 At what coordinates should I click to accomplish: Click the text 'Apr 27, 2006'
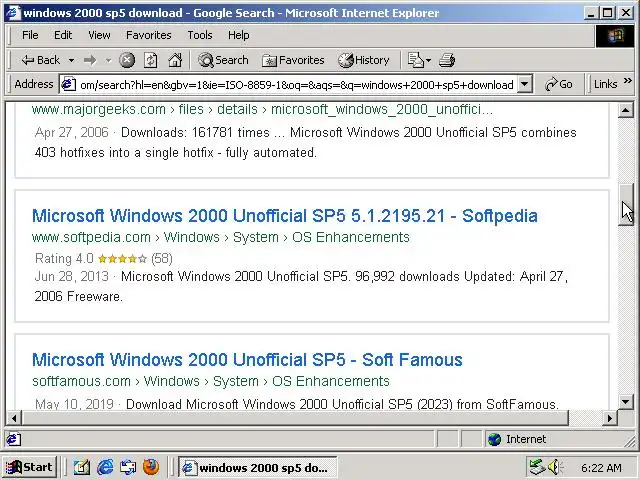coord(72,132)
